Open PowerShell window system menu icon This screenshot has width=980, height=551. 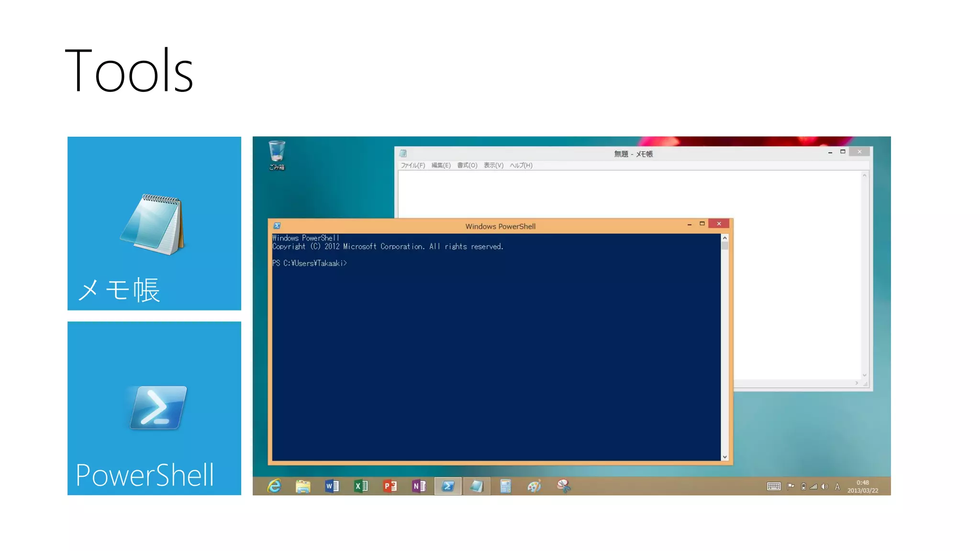coord(277,226)
